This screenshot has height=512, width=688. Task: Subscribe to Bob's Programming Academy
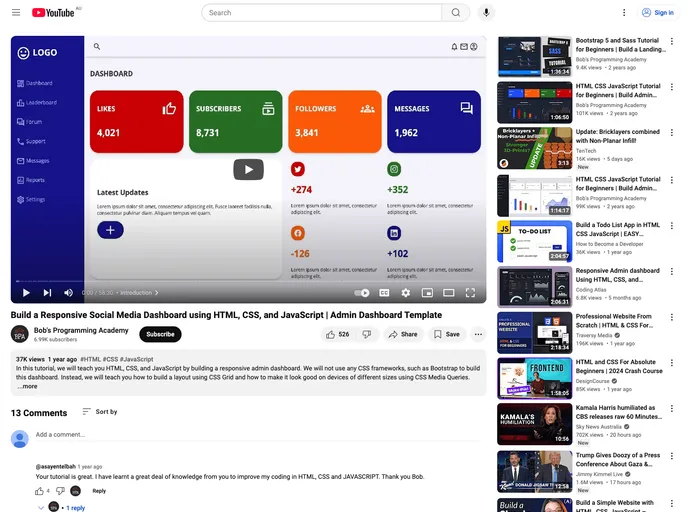160,334
